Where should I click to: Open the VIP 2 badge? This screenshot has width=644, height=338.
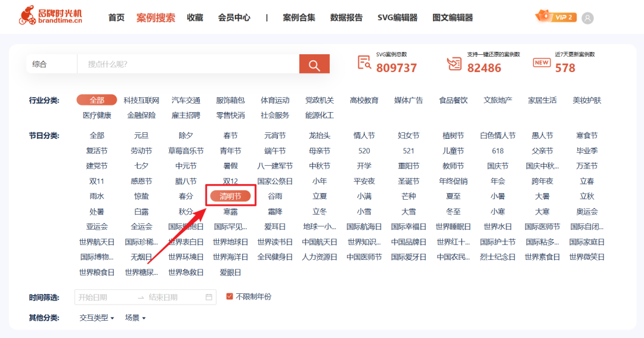point(556,17)
